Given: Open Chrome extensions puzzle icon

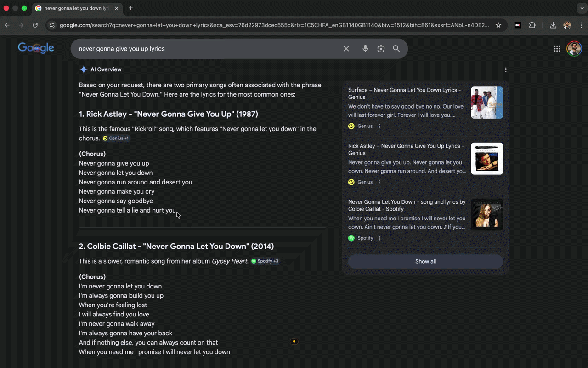Looking at the screenshot, I should coord(532,25).
